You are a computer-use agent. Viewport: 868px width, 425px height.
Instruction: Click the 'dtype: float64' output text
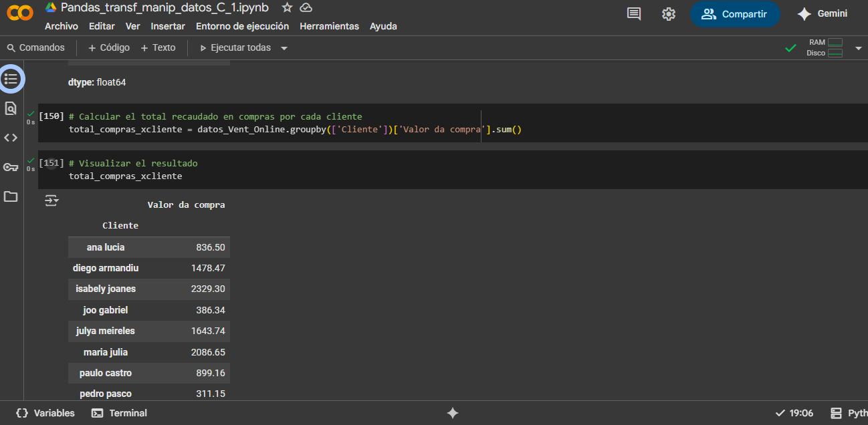coord(97,83)
